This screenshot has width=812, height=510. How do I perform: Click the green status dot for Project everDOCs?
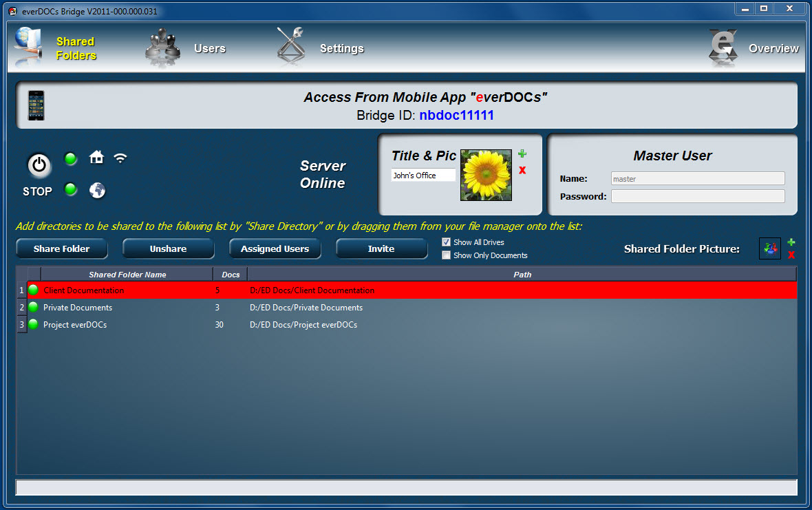[34, 324]
